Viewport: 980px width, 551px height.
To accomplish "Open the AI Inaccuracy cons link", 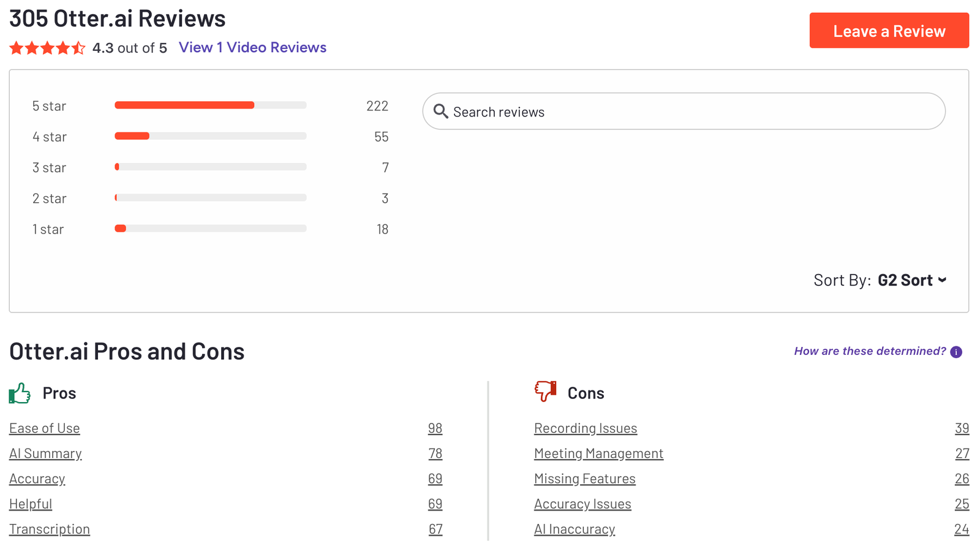I will 574,529.
